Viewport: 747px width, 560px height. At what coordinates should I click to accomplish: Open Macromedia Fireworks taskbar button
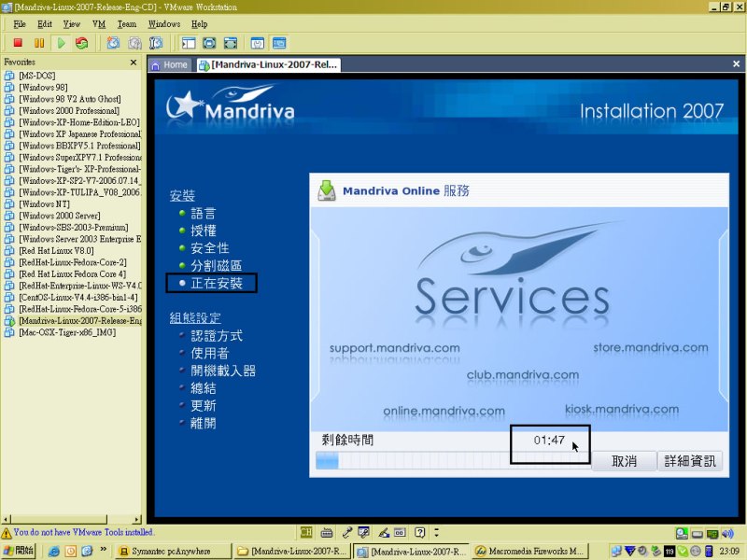(x=531, y=551)
